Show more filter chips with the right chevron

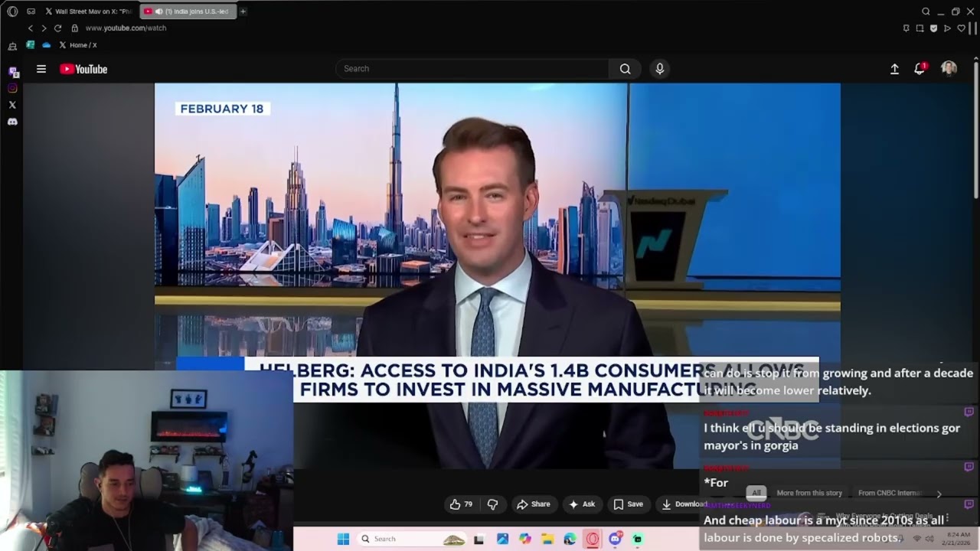939,494
